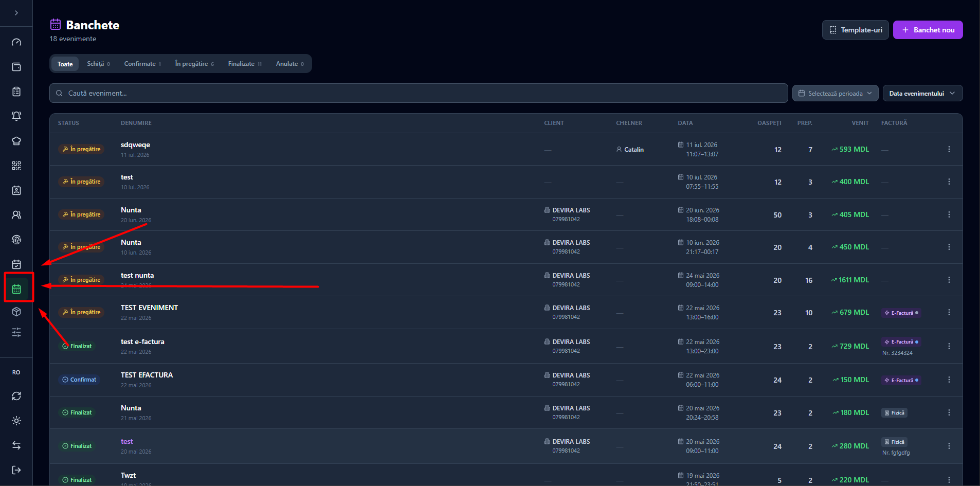Screen dimensions: 980x486
Task: Click the refresh sync icon in sidebar
Action: pos(16,396)
